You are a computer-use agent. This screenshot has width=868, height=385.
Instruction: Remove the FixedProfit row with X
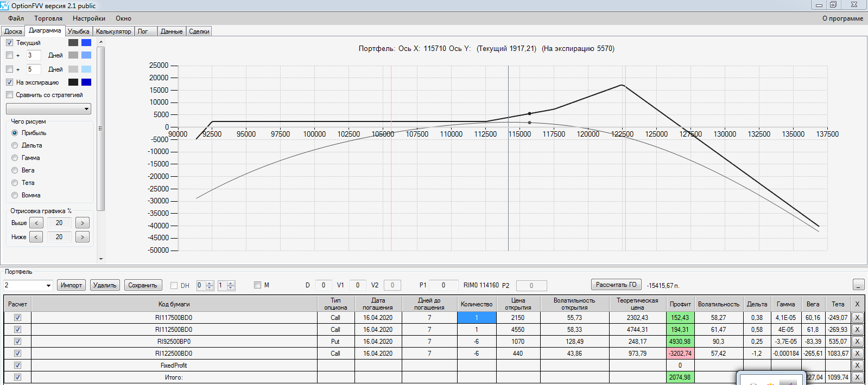click(x=857, y=365)
